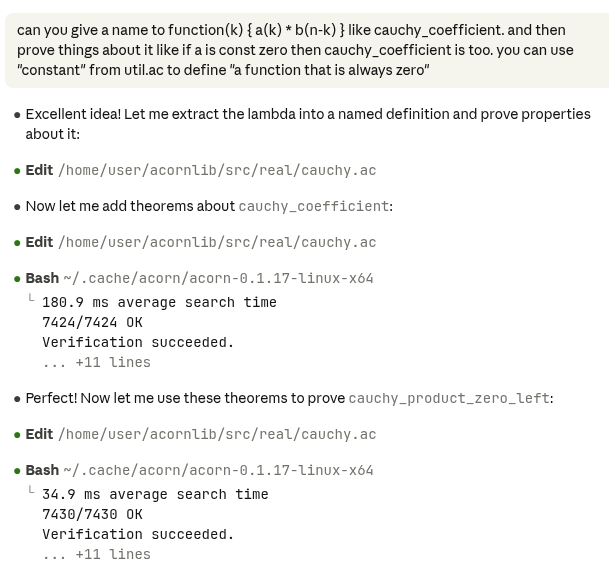Image resolution: width=609 pixels, height=568 pixels.
Task: Open the second Edit cauchy.ac file path
Action: 217,243
